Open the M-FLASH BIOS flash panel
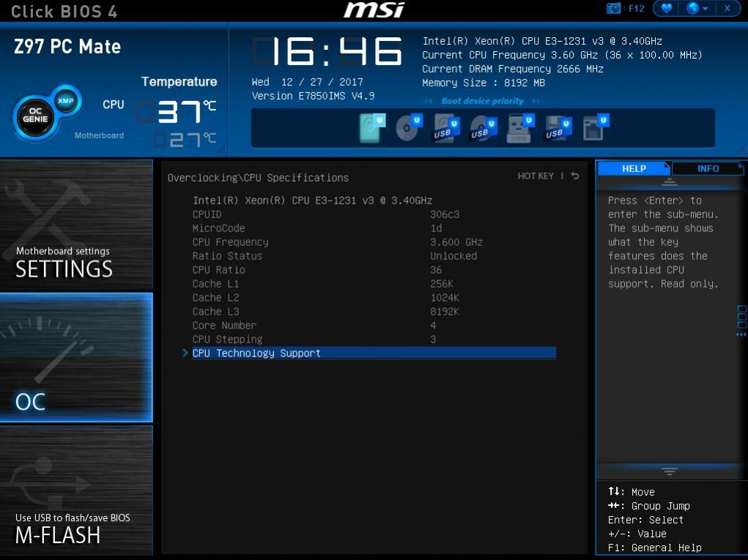Viewport: 748px width, 560px height. coord(76,490)
